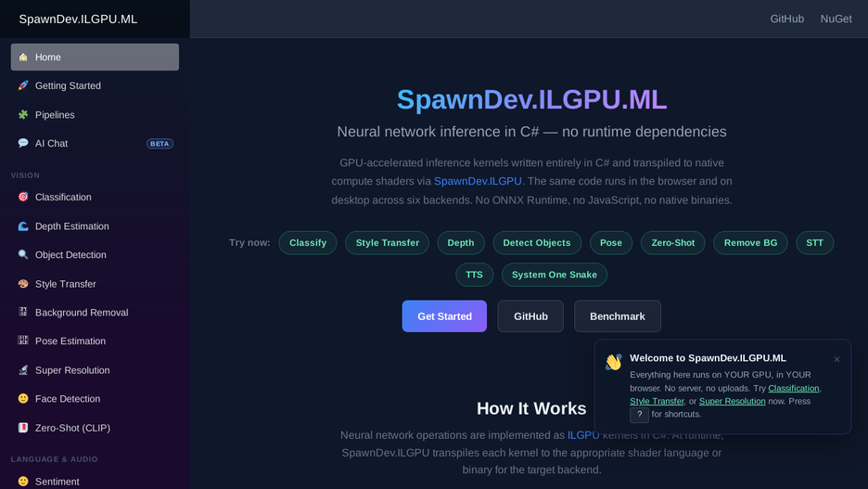Click the Benchmark button
This screenshot has height=489, width=868.
click(618, 316)
